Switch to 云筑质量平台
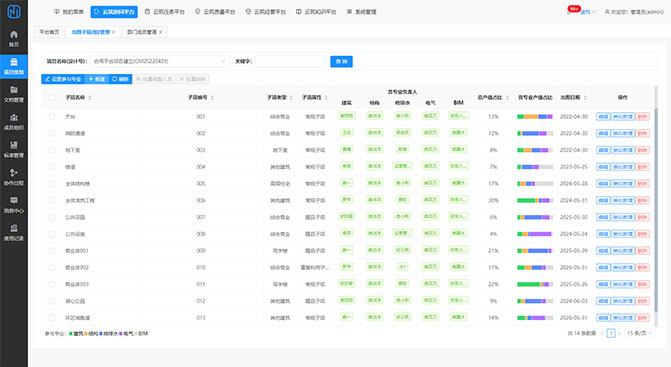The image size is (671, 367). [215, 12]
